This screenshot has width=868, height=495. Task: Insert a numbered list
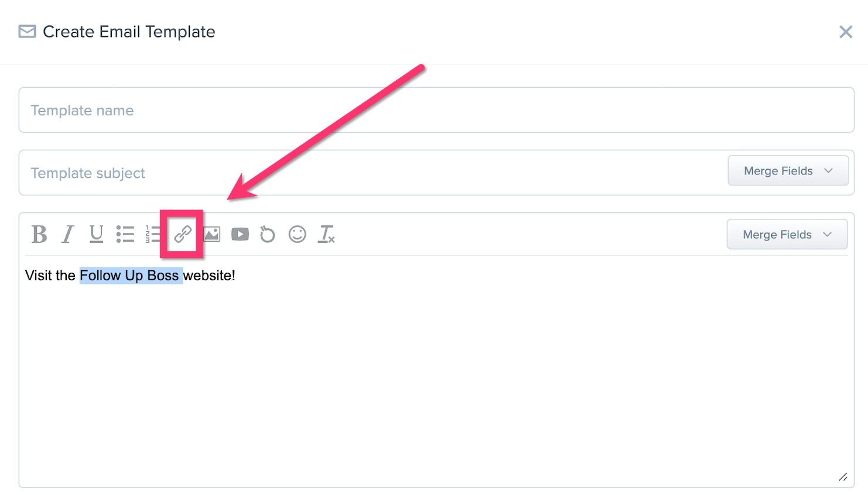153,234
